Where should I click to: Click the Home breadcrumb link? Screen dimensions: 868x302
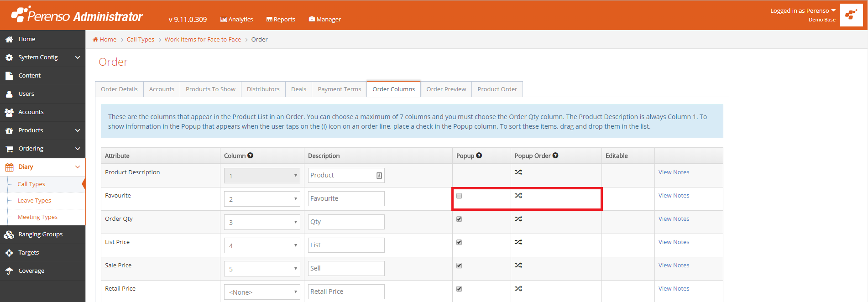point(105,40)
